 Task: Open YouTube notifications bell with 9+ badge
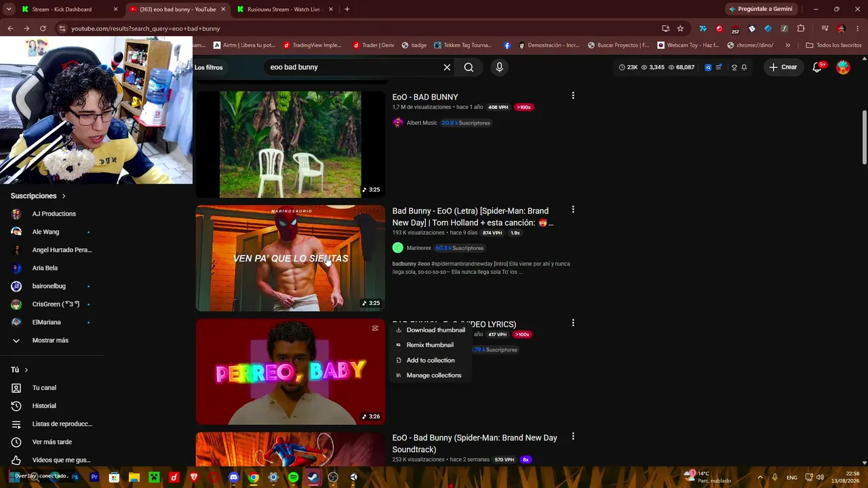[817, 67]
